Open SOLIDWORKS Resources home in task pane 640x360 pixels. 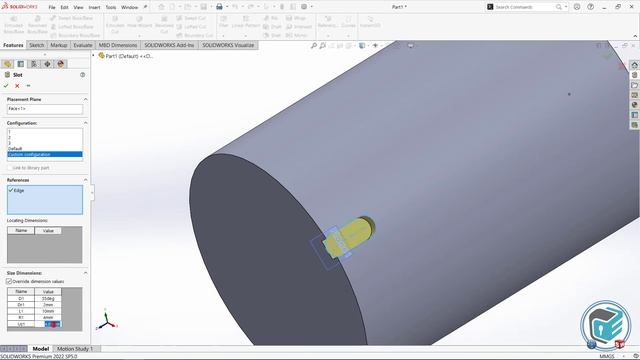click(x=634, y=65)
